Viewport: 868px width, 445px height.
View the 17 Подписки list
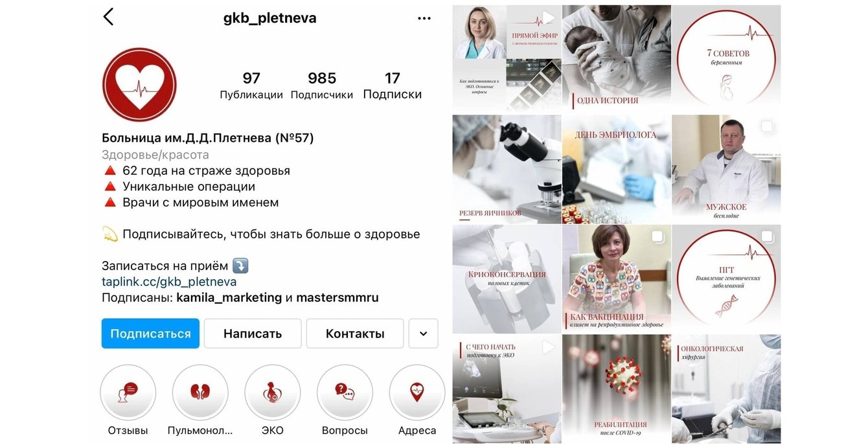coord(393,86)
